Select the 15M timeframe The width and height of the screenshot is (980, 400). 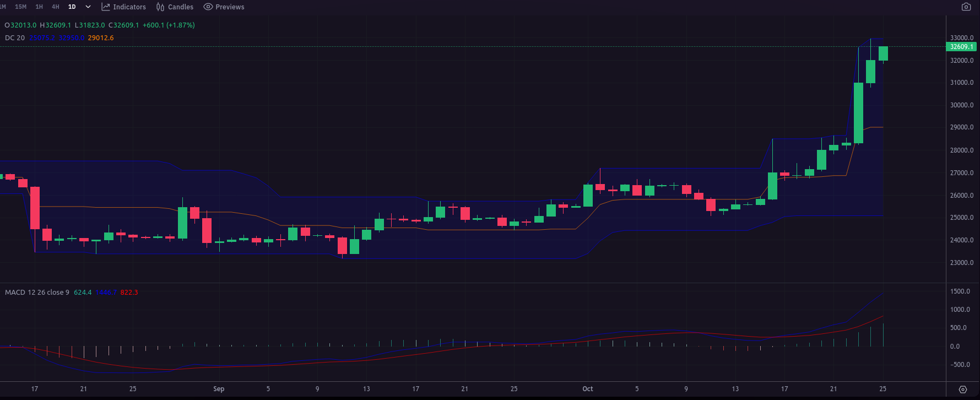(20, 7)
